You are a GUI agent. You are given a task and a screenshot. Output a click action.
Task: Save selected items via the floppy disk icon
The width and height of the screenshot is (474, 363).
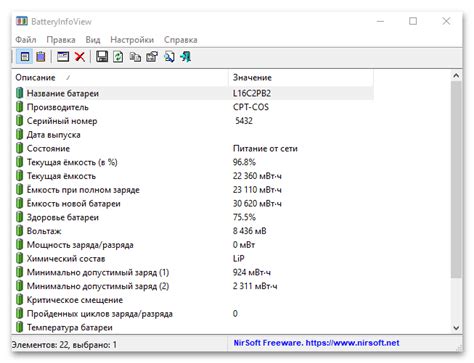[x=102, y=57]
